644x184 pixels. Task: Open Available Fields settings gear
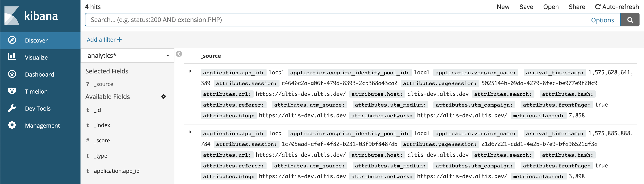point(163,97)
